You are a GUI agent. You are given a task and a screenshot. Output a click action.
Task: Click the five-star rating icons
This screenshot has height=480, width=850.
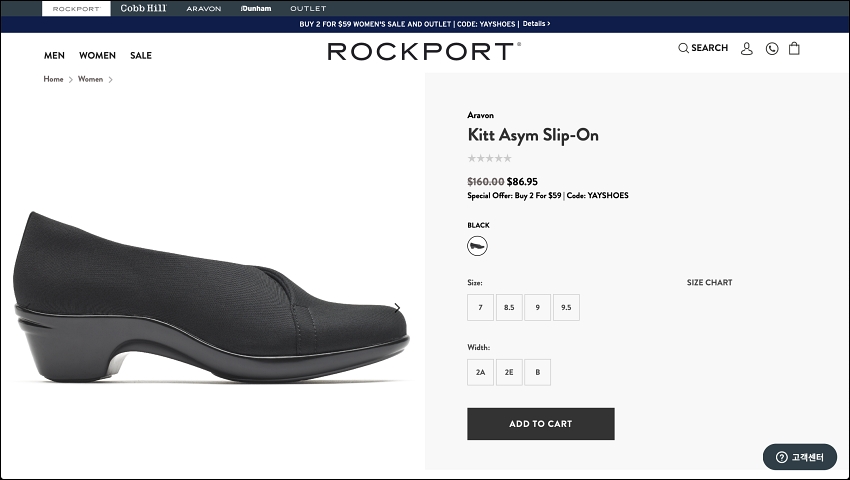click(490, 158)
